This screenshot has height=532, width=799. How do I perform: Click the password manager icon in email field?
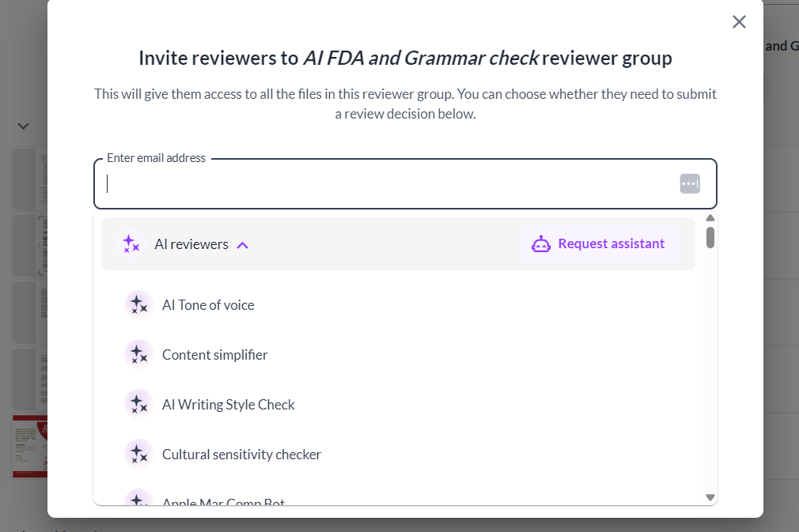(690, 183)
